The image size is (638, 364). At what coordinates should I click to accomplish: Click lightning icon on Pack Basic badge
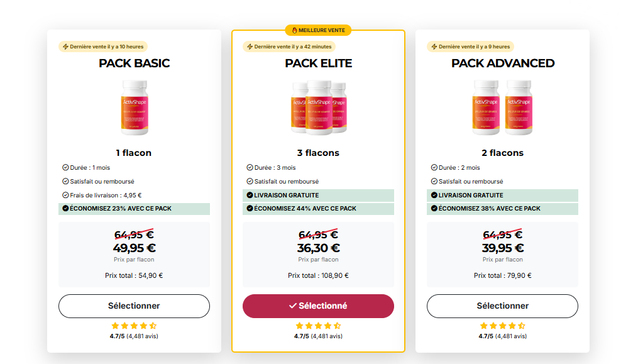coord(65,47)
